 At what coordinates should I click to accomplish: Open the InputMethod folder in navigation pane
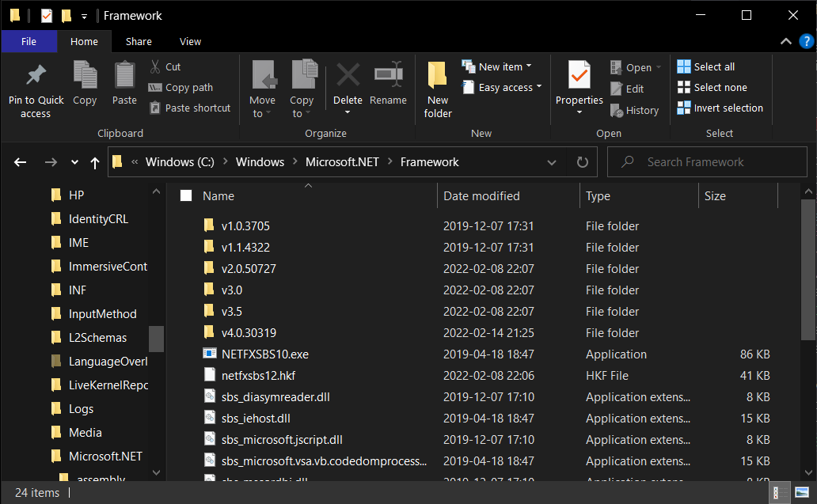coord(103,314)
